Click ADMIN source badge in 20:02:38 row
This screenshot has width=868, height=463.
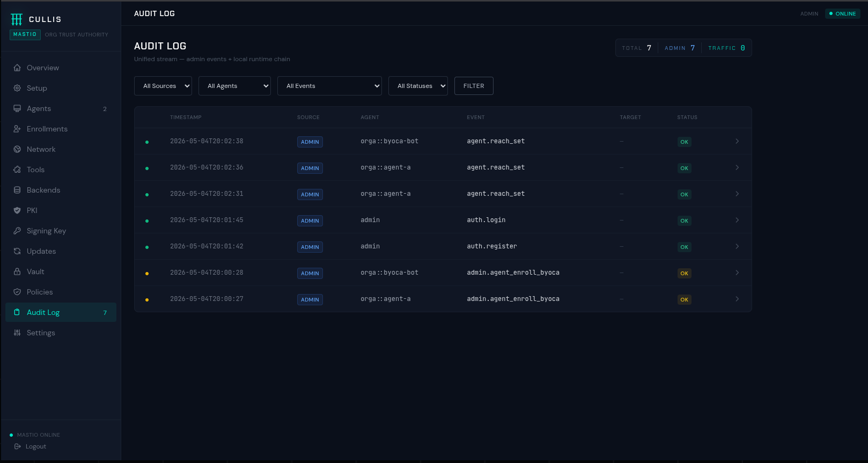(310, 142)
